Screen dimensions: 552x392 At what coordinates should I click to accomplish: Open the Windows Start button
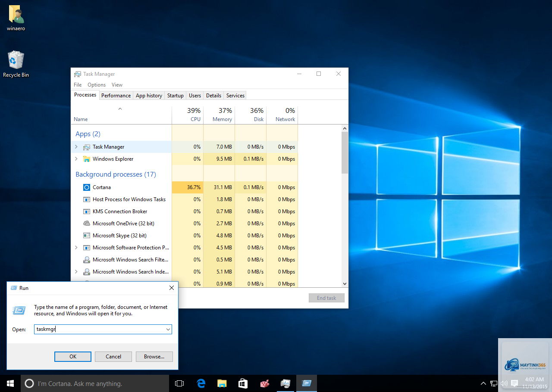(x=10, y=383)
